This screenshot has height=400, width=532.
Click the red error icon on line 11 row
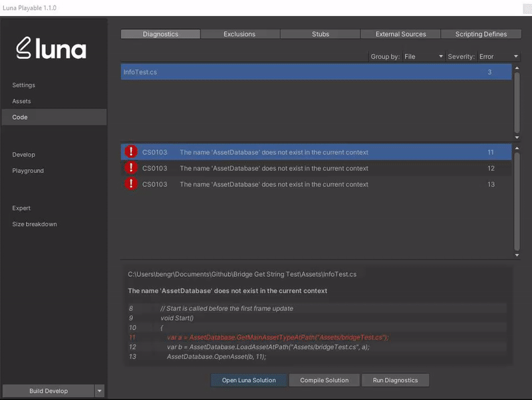click(131, 152)
